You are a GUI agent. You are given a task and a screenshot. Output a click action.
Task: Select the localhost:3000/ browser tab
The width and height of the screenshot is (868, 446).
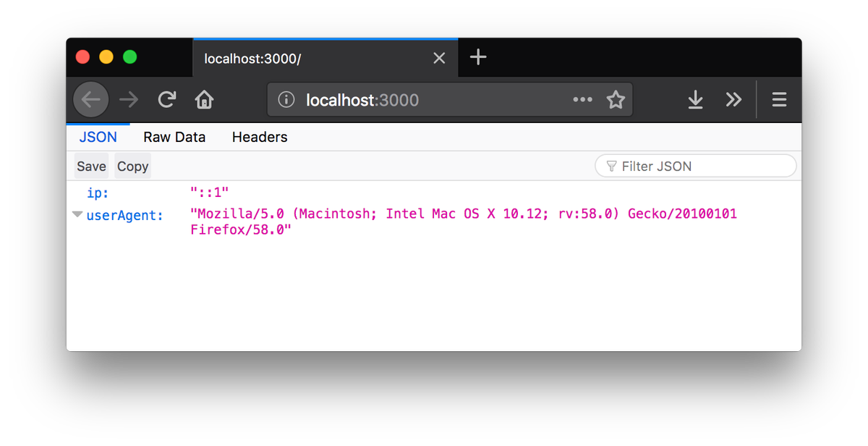pyautogui.click(x=325, y=58)
